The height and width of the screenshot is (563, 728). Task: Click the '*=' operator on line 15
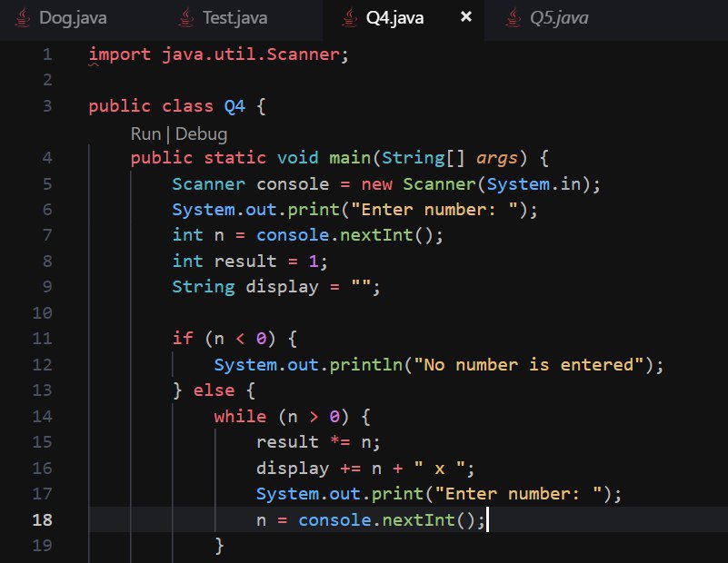(340, 441)
